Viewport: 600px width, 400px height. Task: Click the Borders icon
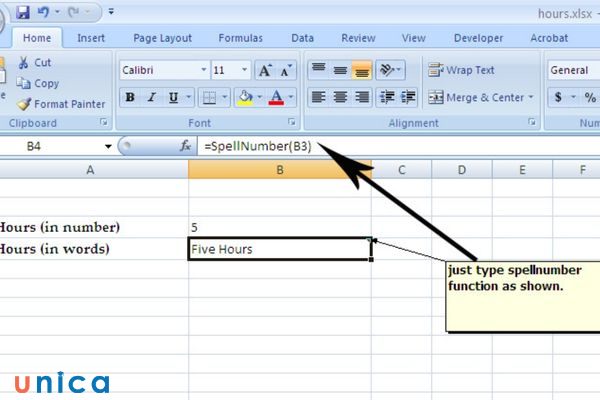coord(209,97)
